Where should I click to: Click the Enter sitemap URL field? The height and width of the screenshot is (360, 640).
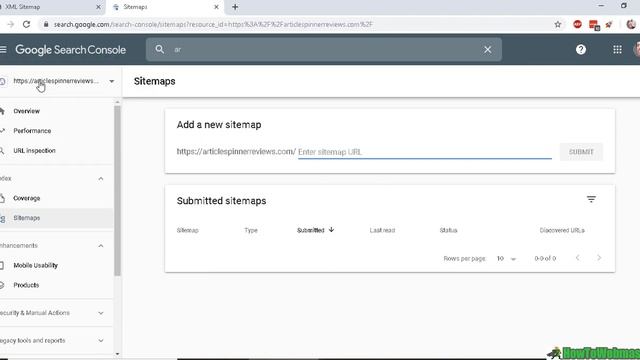point(424,152)
